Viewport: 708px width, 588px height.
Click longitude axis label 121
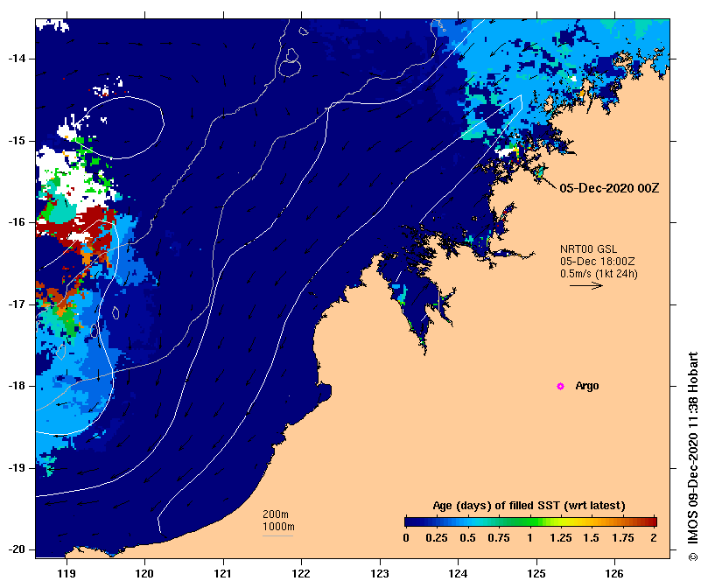click(223, 573)
